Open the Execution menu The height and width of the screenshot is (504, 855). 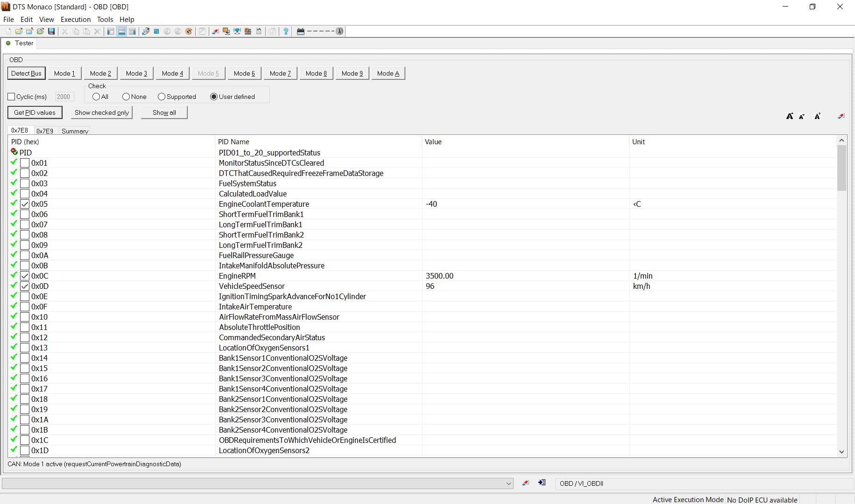tap(76, 19)
